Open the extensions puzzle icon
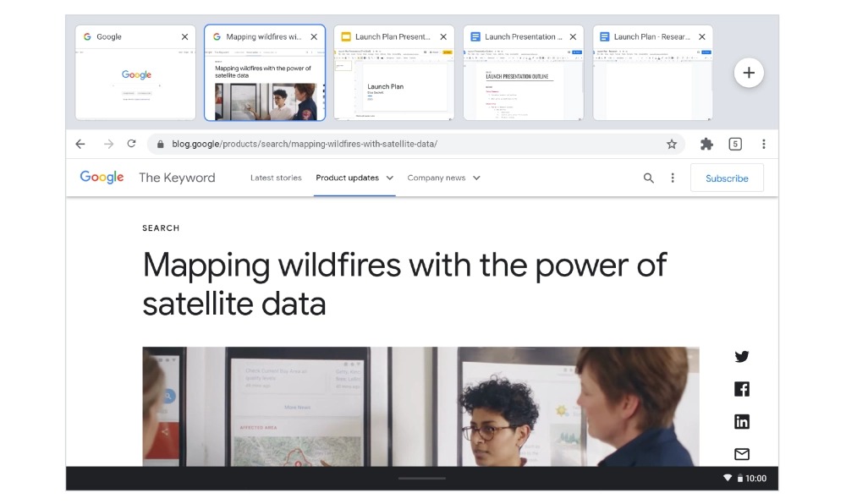Screen dimensions: 846x504 (x=706, y=144)
